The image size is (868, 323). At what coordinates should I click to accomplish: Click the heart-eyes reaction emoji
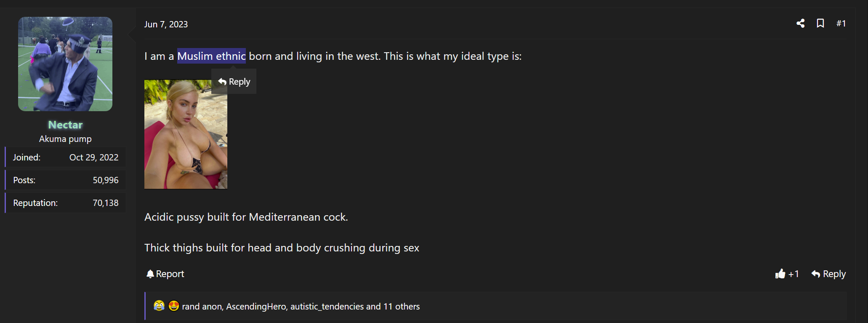[x=173, y=306]
